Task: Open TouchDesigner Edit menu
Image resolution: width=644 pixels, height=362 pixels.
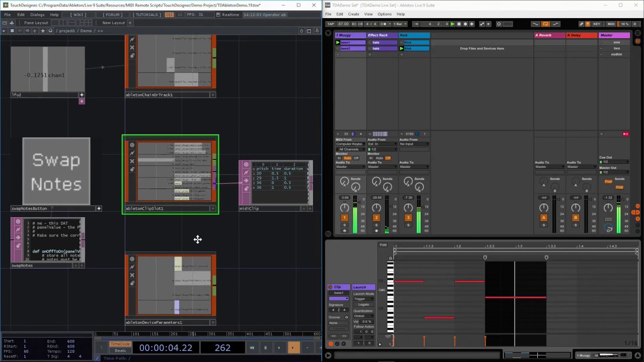Action: 21,15
